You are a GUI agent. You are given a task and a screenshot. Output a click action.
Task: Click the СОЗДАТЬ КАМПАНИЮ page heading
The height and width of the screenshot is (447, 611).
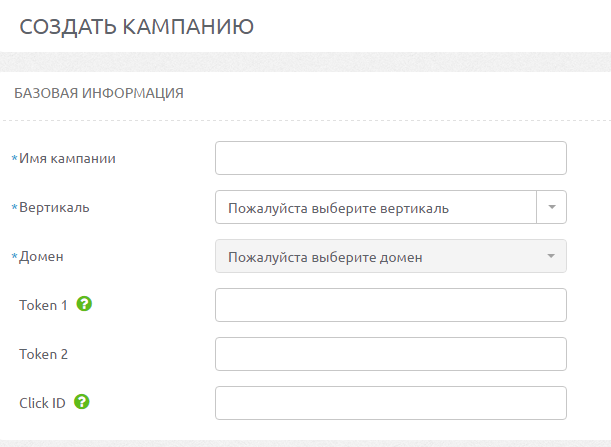pos(136,26)
